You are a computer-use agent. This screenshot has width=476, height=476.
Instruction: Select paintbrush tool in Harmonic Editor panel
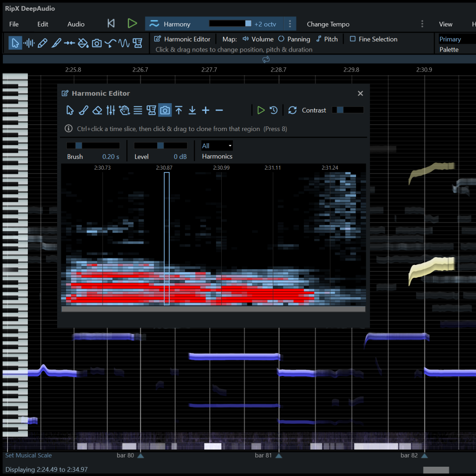coord(84,110)
